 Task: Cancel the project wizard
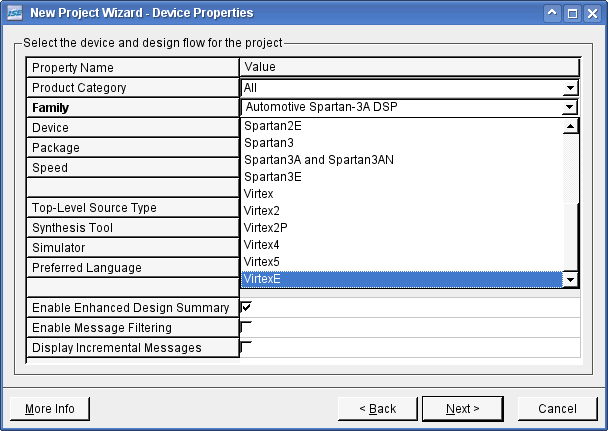tap(557, 409)
